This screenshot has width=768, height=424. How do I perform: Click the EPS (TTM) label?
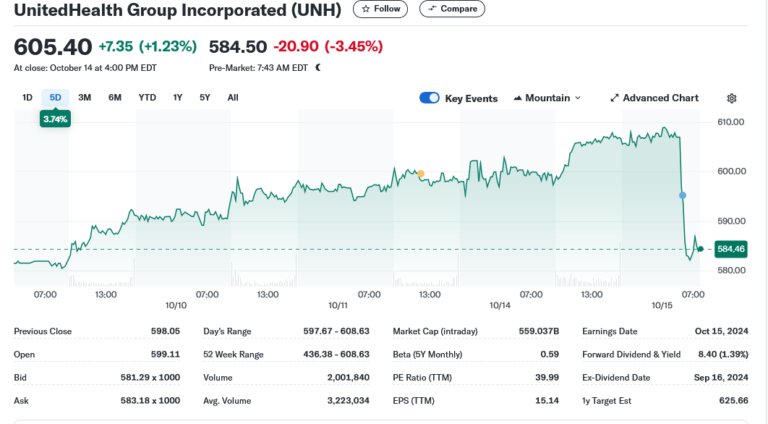pyautogui.click(x=413, y=400)
